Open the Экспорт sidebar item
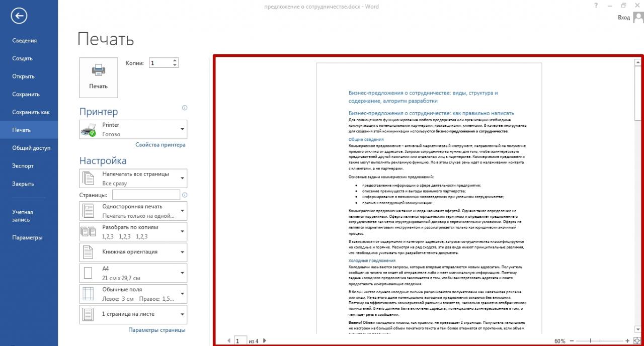Image resolution: width=644 pixels, height=346 pixels. click(x=23, y=166)
